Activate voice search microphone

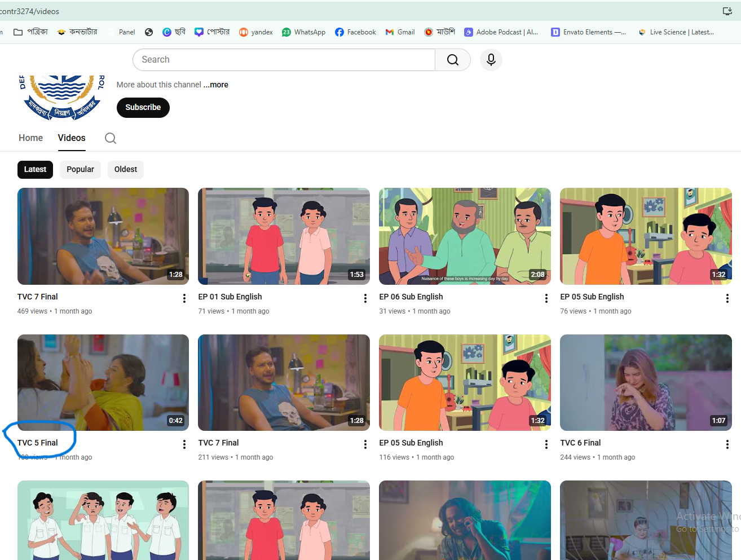point(491,60)
